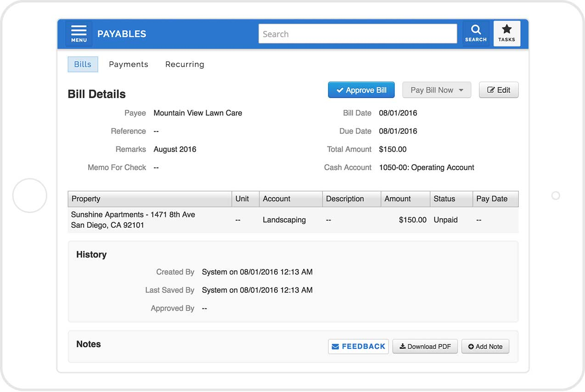Click the Account column header
585x392 pixels.
click(291, 199)
